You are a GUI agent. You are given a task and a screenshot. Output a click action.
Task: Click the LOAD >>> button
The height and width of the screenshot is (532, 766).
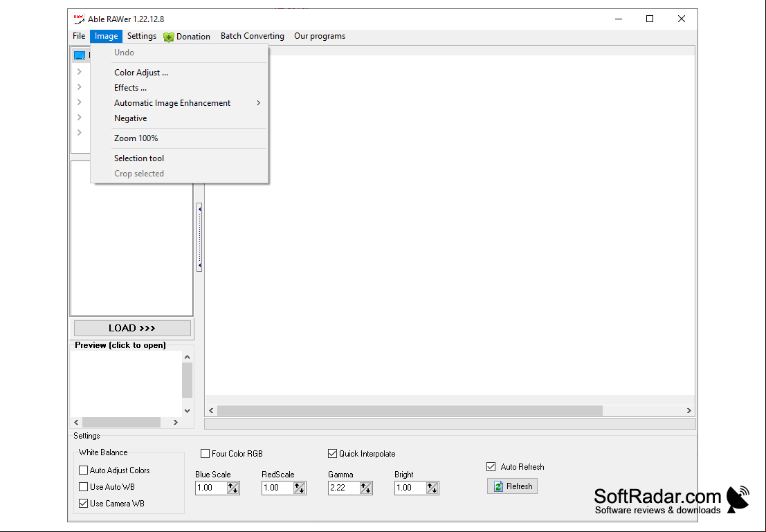click(132, 329)
